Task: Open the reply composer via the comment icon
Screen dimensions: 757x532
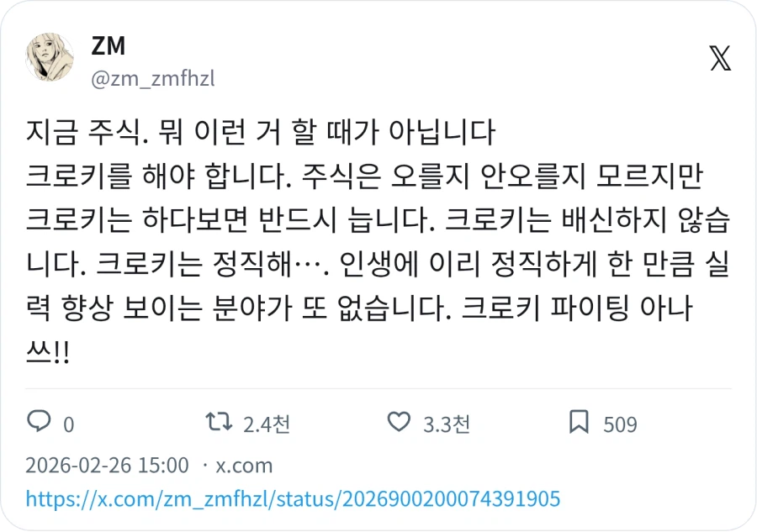Action: (39, 420)
